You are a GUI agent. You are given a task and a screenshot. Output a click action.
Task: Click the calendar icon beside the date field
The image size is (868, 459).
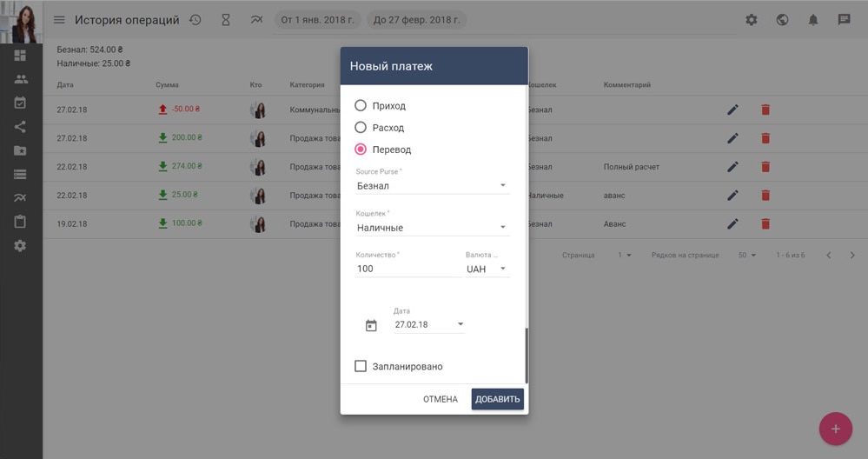[x=371, y=325]
